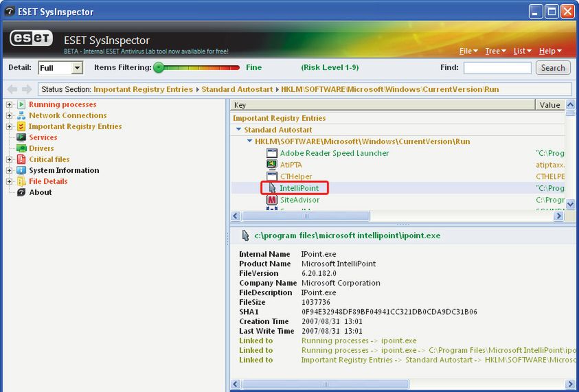Click Standard Autostart in the breadcrumb
The width and height of the screenshot is (579, 392).
pos(237,89)
